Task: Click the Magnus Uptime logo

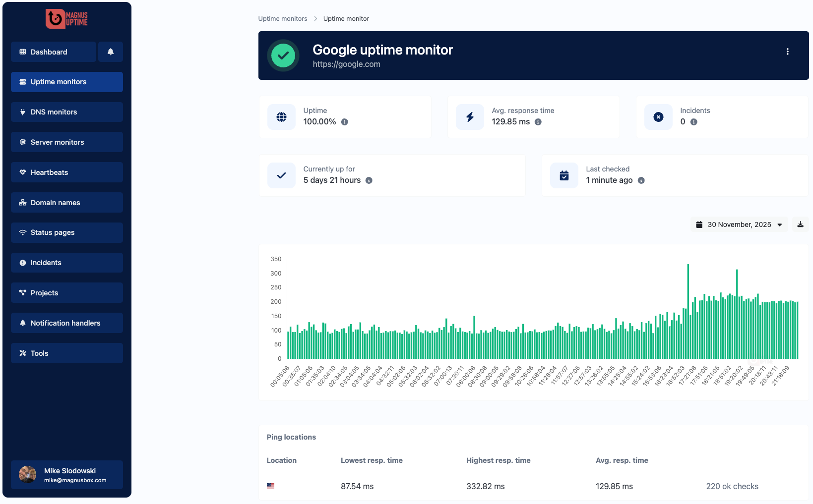Action: (x=66, y=18)
